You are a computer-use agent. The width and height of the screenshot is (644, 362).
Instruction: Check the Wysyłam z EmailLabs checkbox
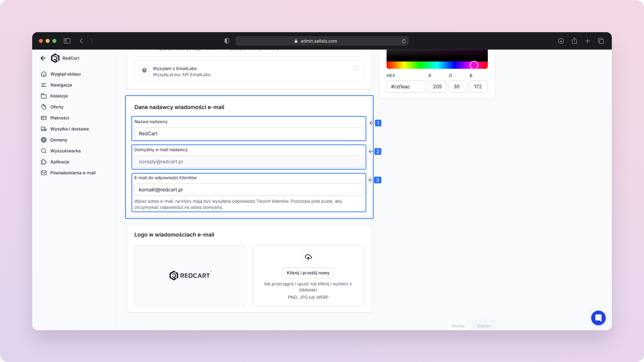pos(357,68)
